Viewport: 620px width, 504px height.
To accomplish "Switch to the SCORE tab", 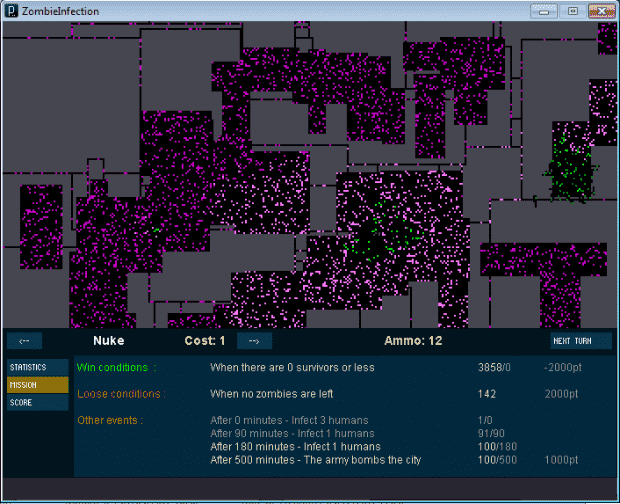I will (x=22, y=402).
